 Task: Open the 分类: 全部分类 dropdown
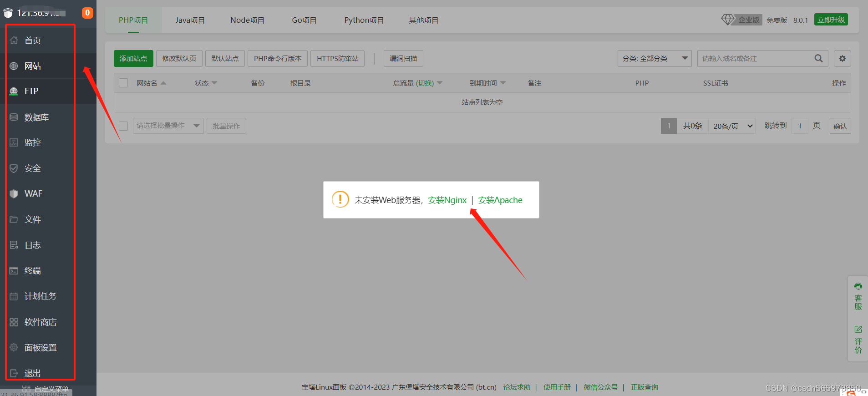(655, 58)
